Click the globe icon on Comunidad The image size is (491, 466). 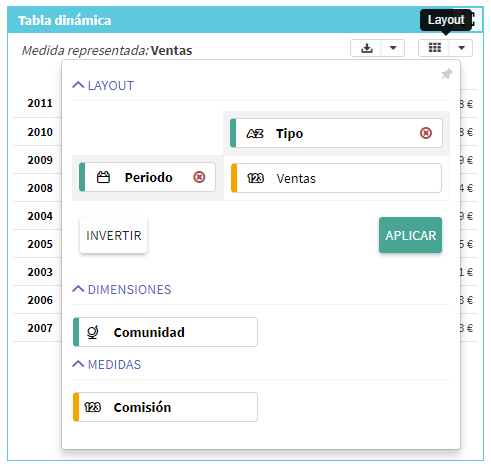click(x=93, y=332)
